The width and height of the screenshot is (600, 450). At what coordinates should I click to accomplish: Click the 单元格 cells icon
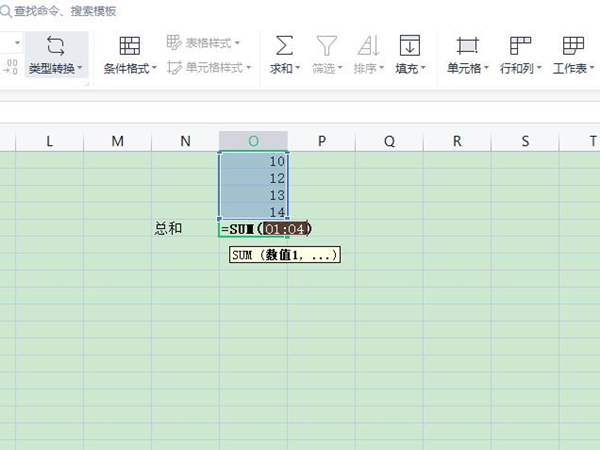click(x=467, y=46)
